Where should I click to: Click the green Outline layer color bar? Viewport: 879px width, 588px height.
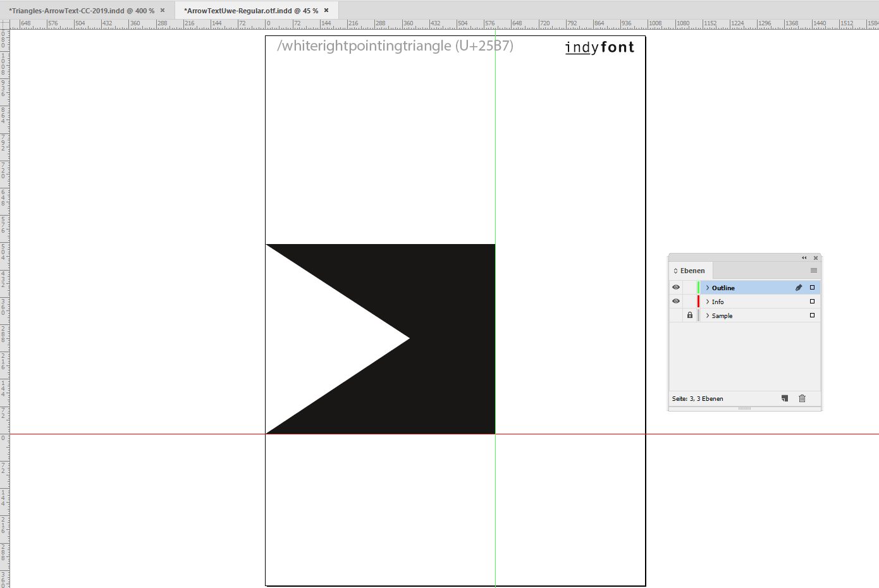tap(699, 288)
